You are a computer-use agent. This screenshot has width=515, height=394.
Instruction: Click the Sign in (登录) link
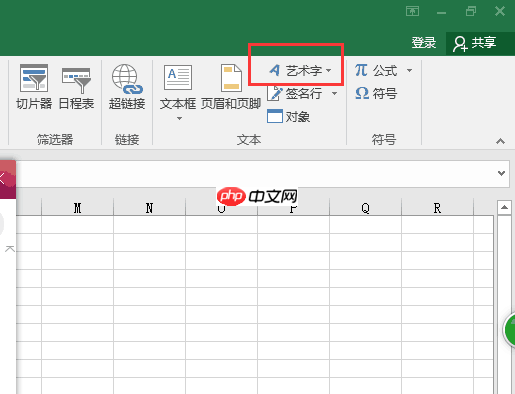(x=424, y=43)
